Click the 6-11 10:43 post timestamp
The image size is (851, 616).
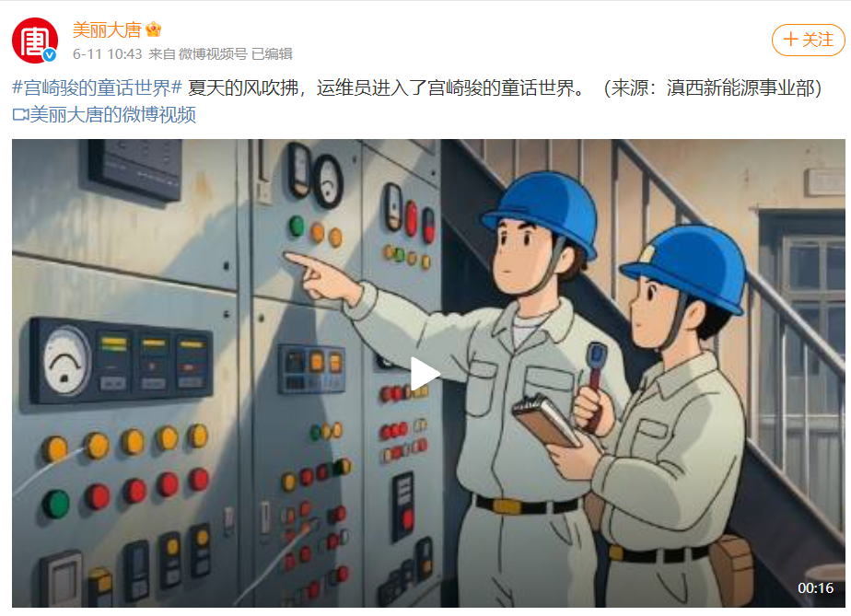click(108, 53)
